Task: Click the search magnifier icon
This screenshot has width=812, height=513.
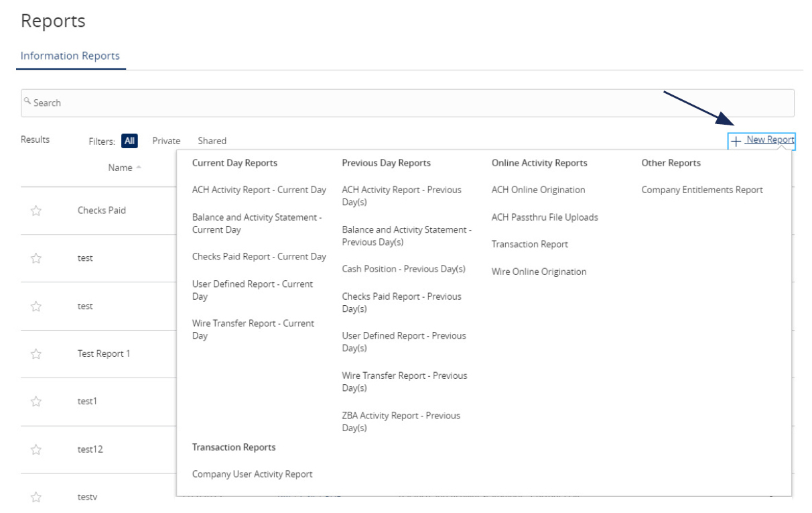Action: coord(27,101)
